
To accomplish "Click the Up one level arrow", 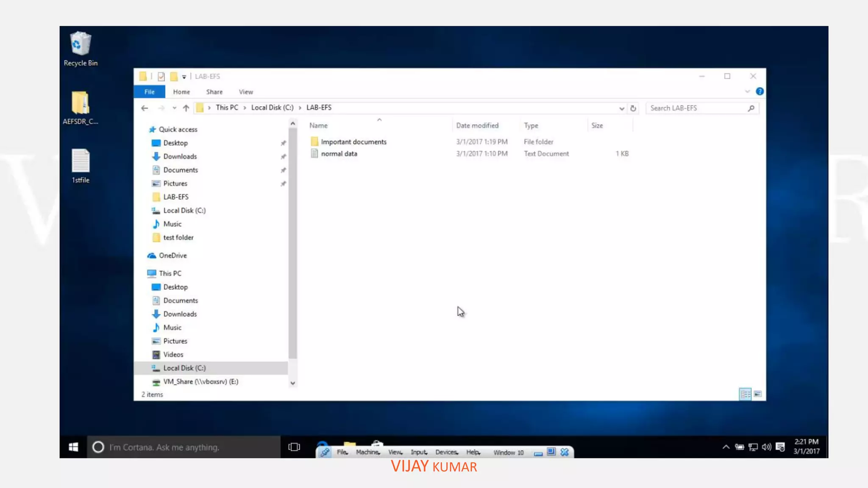I will click(x=186, y=108).
